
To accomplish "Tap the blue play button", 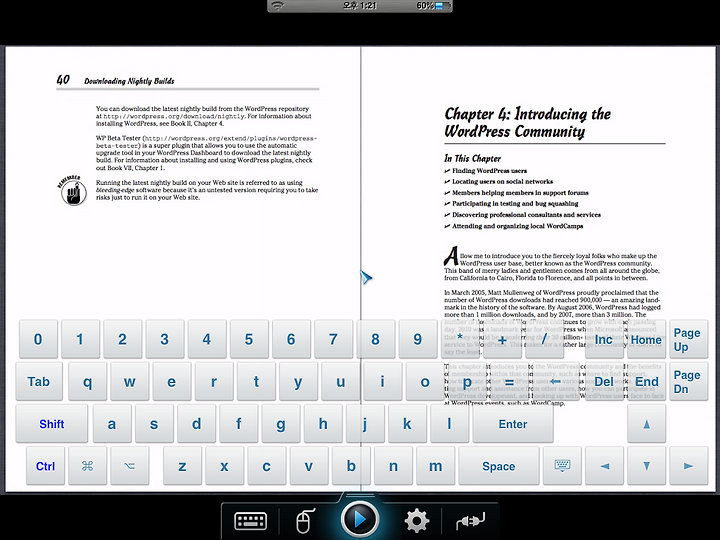I will pos(360,519).
